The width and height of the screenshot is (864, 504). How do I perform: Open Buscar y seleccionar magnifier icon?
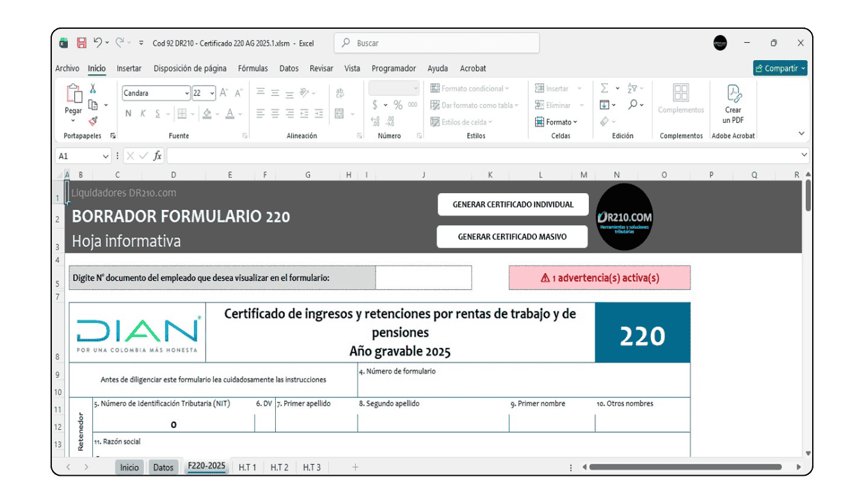pyautogui.click(x=632, y=104)
